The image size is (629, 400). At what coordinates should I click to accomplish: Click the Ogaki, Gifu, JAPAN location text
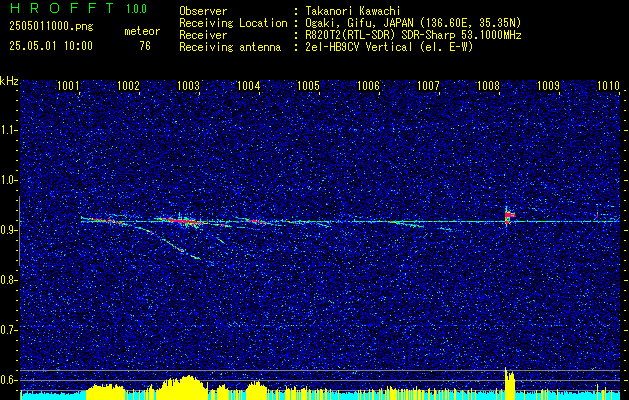413,23
